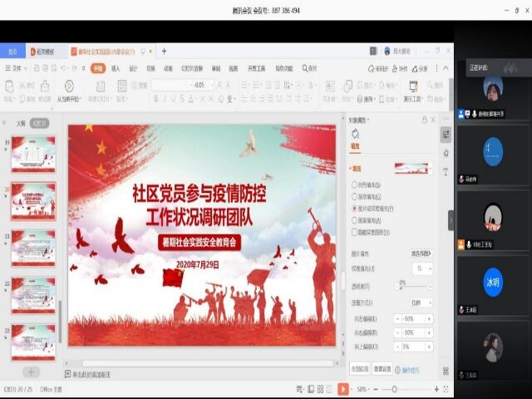
Task: Click the 'Apply to all' button
Action: click(x=358, y=368)
